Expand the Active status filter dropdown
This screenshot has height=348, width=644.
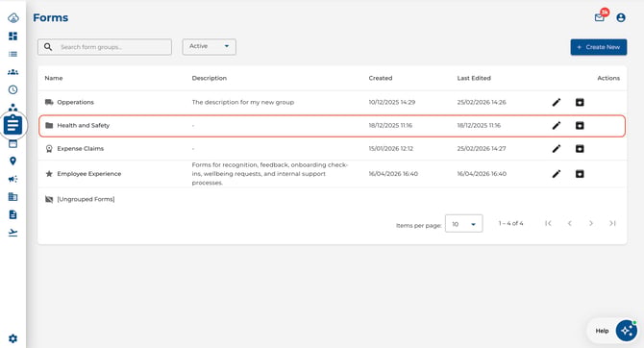209,46
